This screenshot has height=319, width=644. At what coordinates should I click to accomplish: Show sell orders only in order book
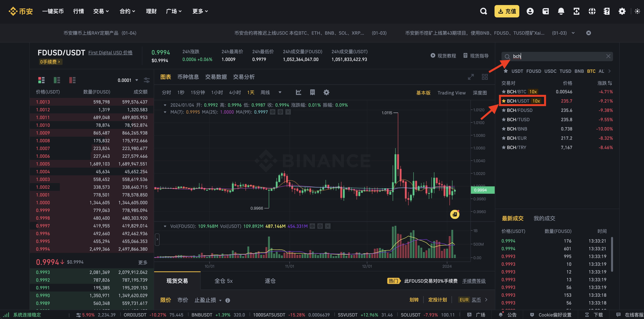[72, 80]
